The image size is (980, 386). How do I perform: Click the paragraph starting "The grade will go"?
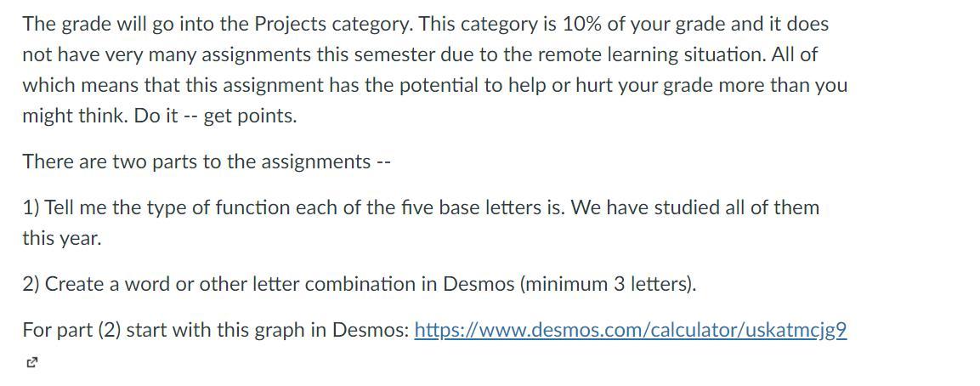(435, 70)
